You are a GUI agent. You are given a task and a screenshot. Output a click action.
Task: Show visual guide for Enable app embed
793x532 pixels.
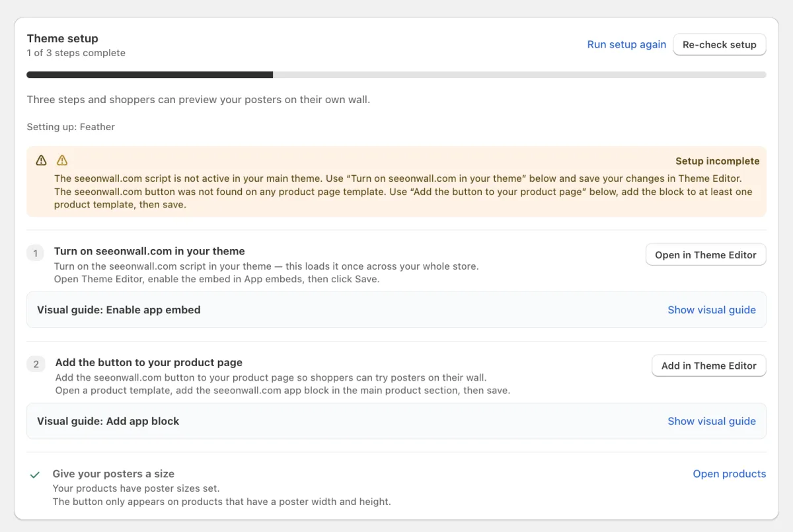pos(712,310)
